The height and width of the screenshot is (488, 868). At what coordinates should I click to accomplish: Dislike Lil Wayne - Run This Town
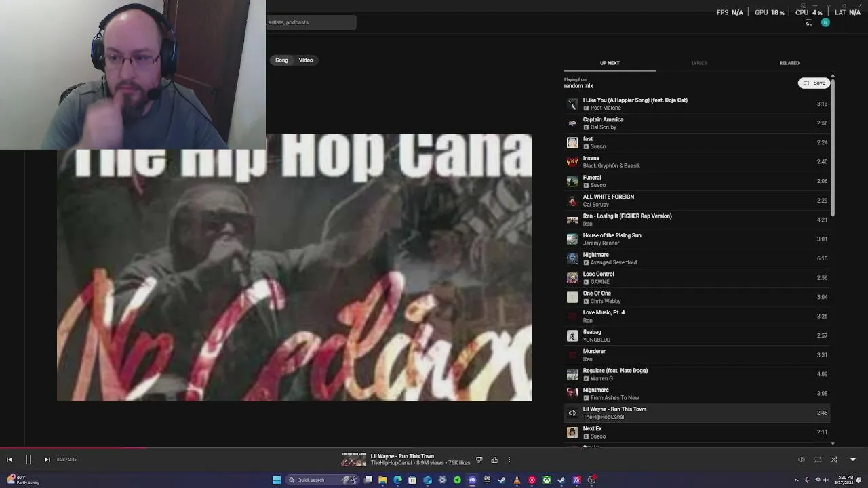click(x=479, y=460)
